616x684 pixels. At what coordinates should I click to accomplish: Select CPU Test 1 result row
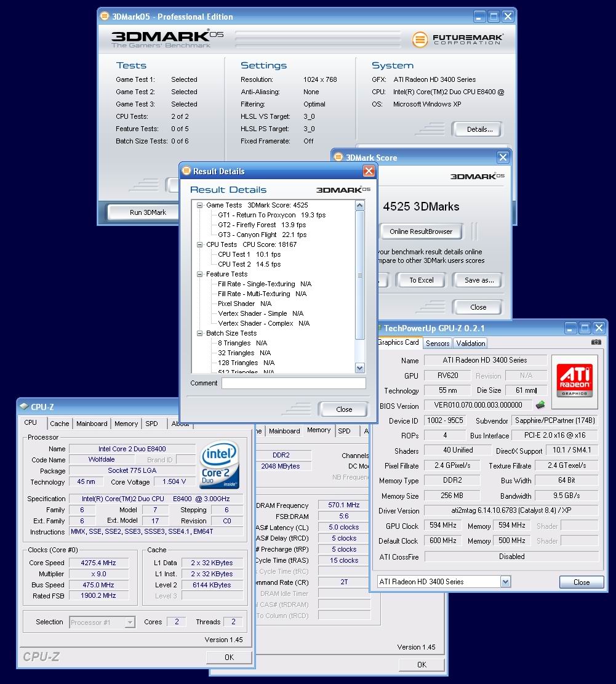249,254
